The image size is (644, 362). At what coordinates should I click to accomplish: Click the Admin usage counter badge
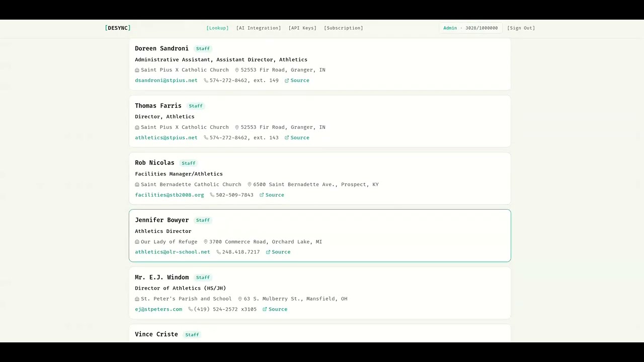click(470, 28)
